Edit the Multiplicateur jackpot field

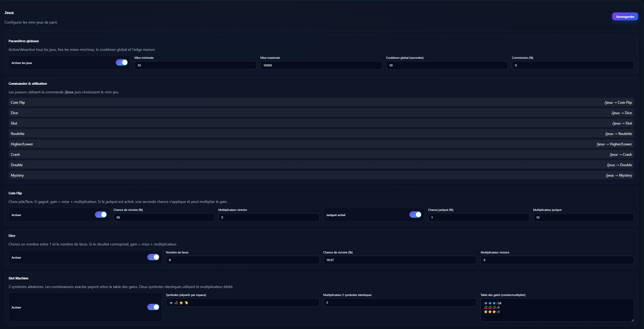coord(583,218)
